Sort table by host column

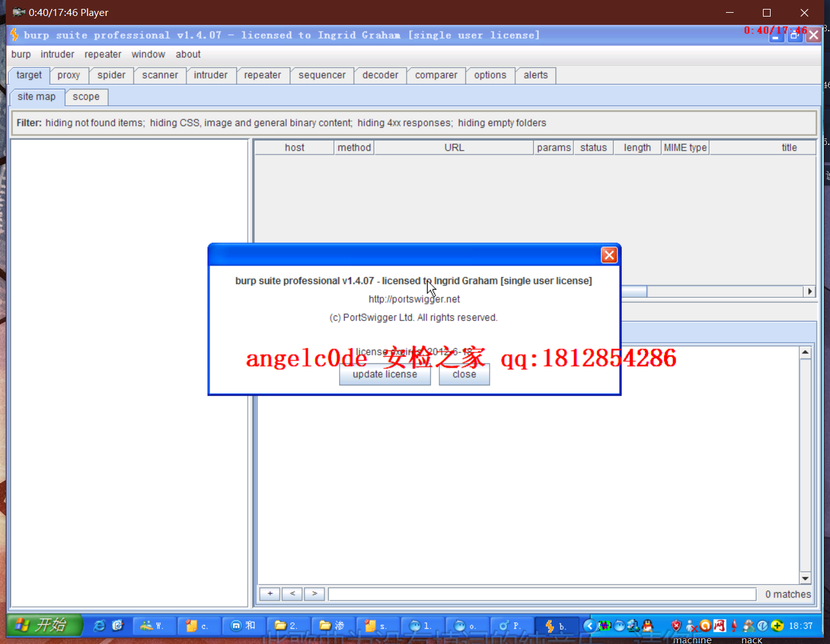pos(294,147)
